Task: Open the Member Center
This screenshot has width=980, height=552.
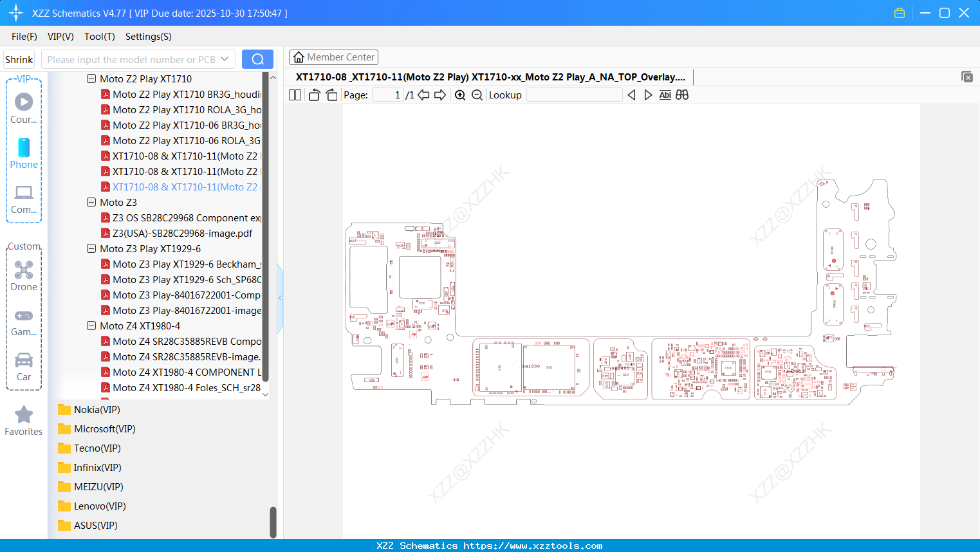Action: pyautogui.click(x=333, y=57)
